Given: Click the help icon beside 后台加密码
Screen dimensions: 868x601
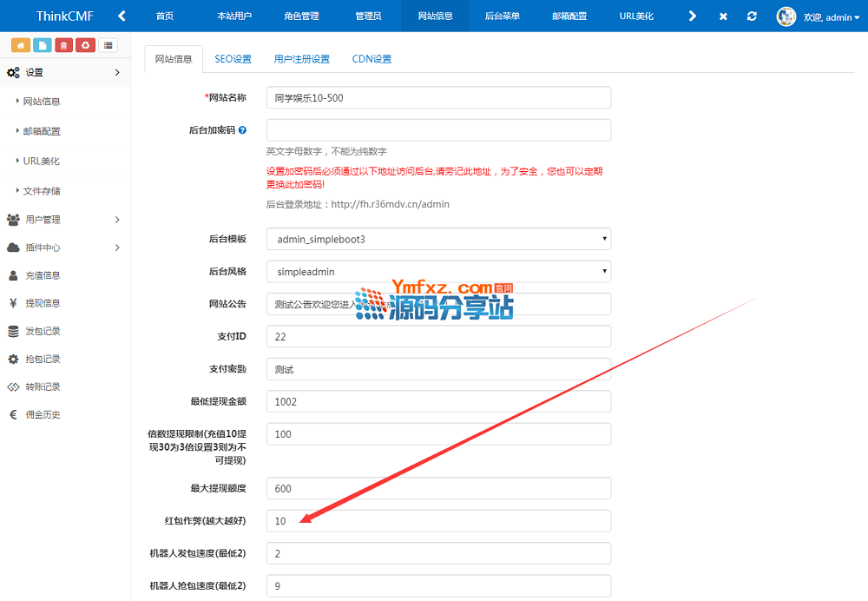Looking at the screenshot, I should coord(242,130).
